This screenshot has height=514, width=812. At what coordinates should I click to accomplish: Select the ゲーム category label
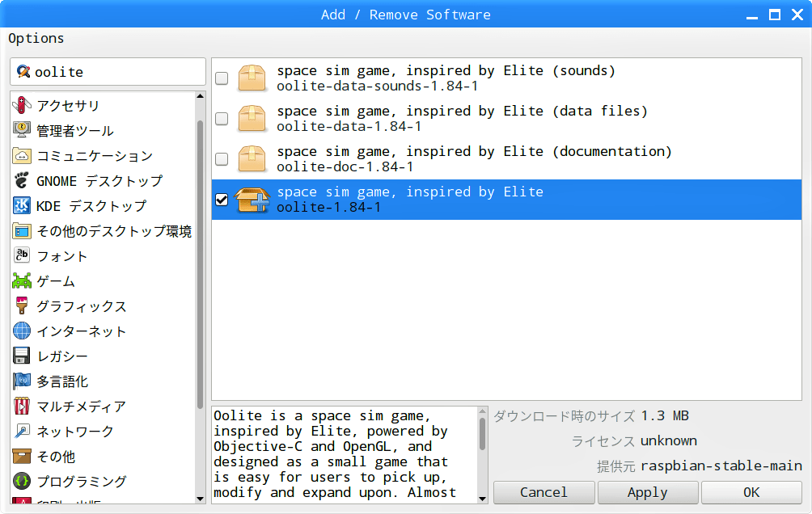(56, 281)
